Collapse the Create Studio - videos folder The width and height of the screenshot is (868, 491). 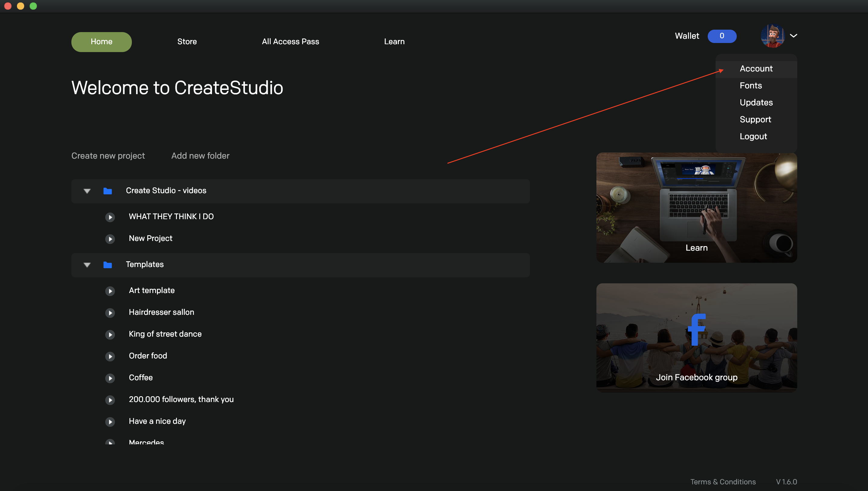tap(87, 191)
